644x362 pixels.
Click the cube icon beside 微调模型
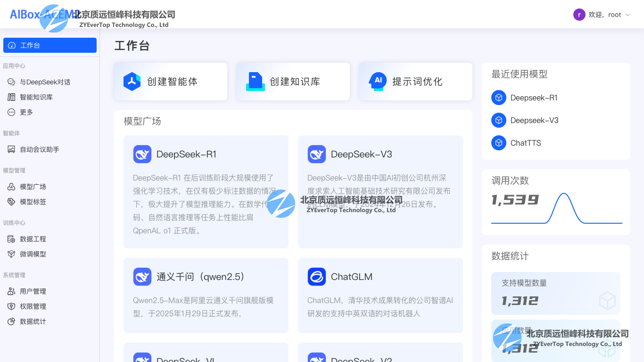[11, 254]
